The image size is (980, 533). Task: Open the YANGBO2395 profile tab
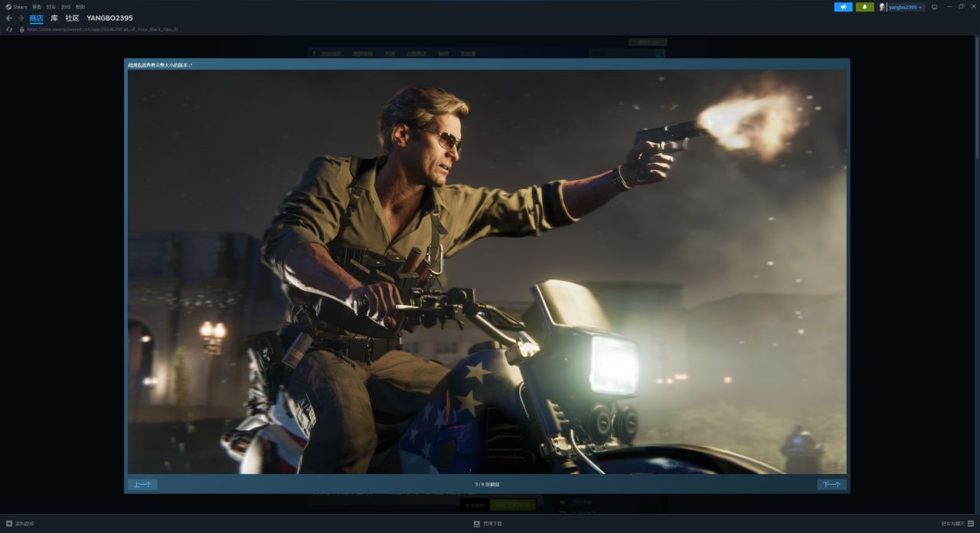(x=109, y=18)
